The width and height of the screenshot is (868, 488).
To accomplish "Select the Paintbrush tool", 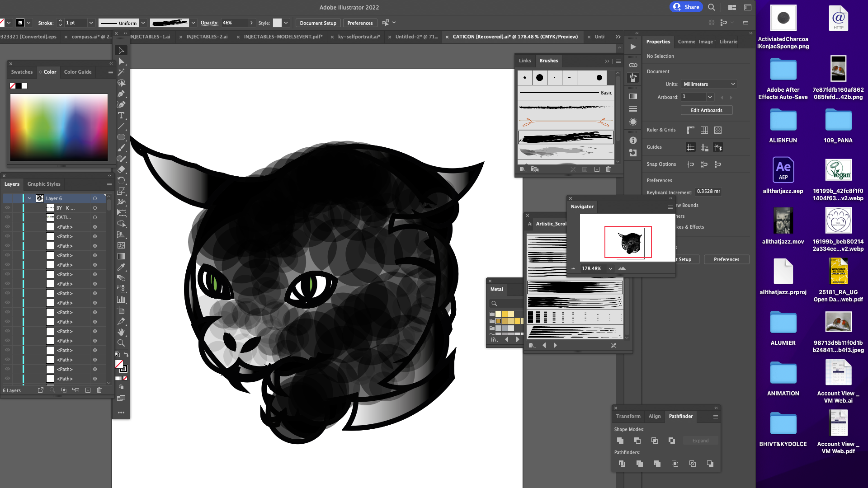I will tap(121, 148).
